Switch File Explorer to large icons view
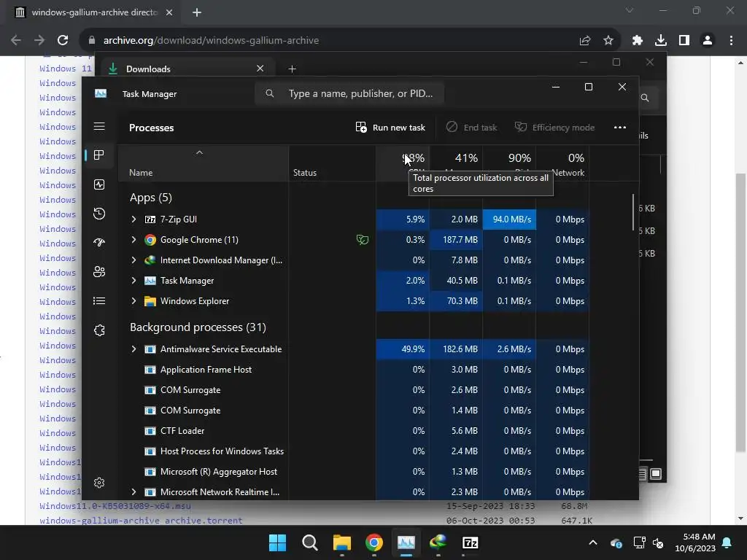 656,474
